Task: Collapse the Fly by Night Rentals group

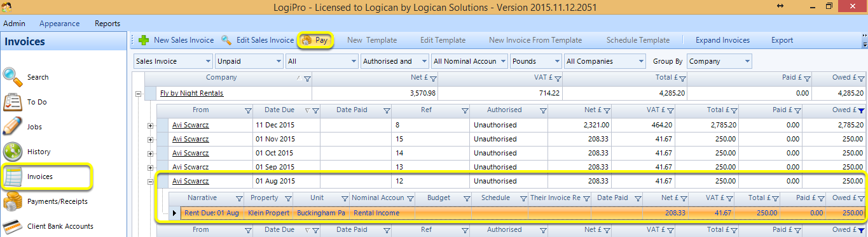Action: [x=139, y=94]
